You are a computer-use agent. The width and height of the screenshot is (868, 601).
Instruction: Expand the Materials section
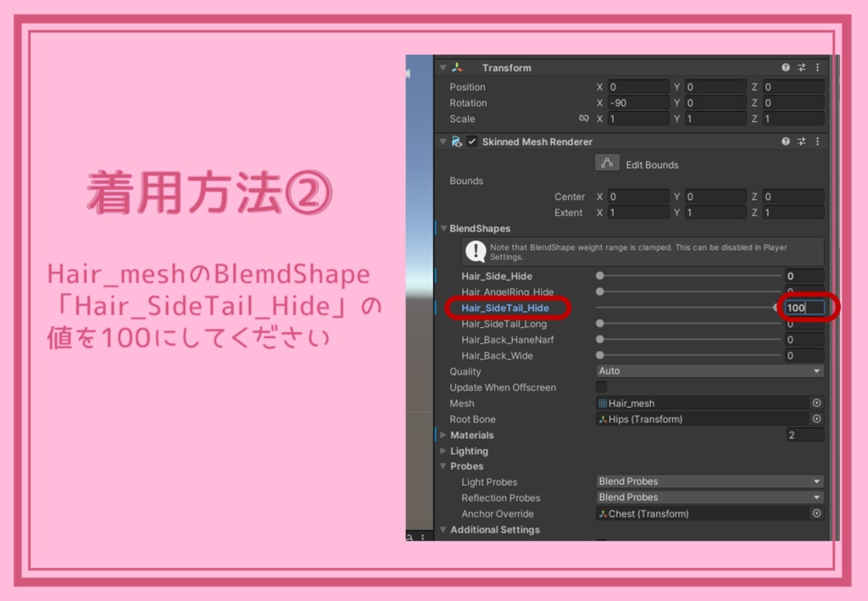click(x=442, y=435)
